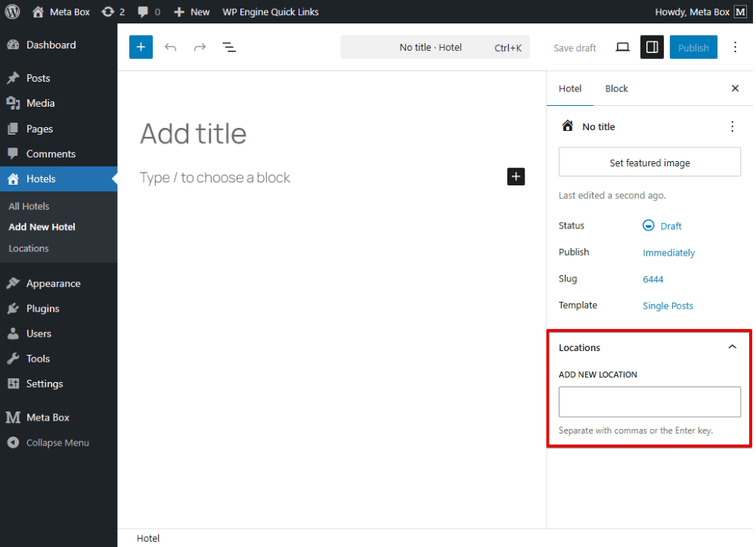Click the Undo arrow icon
Image resolution: width=756 pixels, height=547 pixels.
(x=171, y=47)
